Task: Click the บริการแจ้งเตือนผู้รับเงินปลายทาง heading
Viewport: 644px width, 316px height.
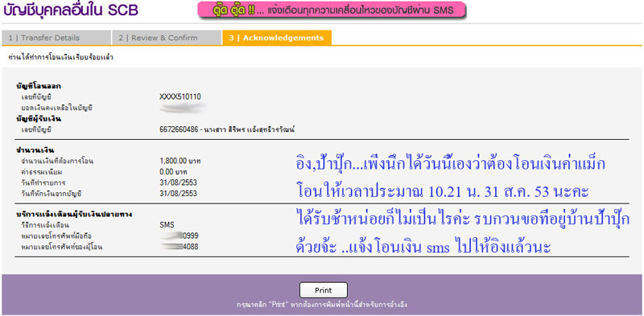Action: click(x=74, y=214)
